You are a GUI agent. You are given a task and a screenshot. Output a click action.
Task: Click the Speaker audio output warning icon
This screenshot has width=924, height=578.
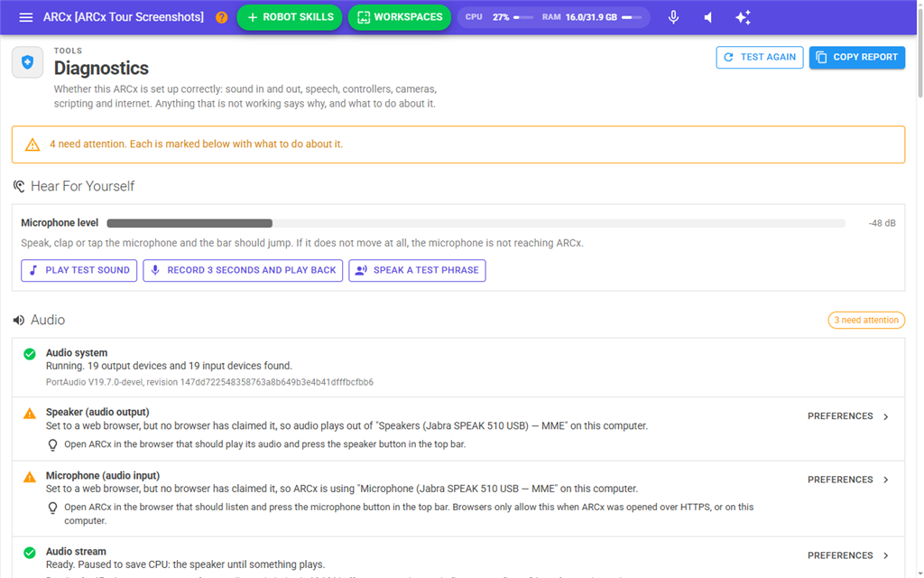pos(30,414)
